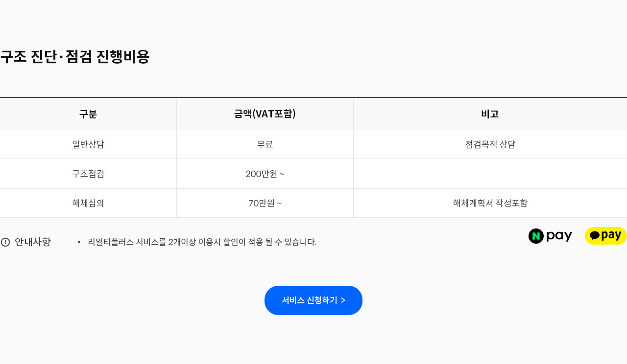Screen dimensions: 627x364
Task: Select the 구분 column header
Action: point(88,114)
